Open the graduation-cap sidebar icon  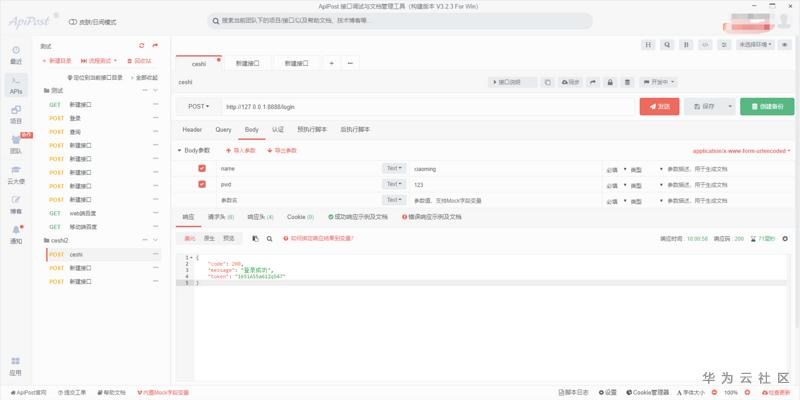tap(16, 174)
